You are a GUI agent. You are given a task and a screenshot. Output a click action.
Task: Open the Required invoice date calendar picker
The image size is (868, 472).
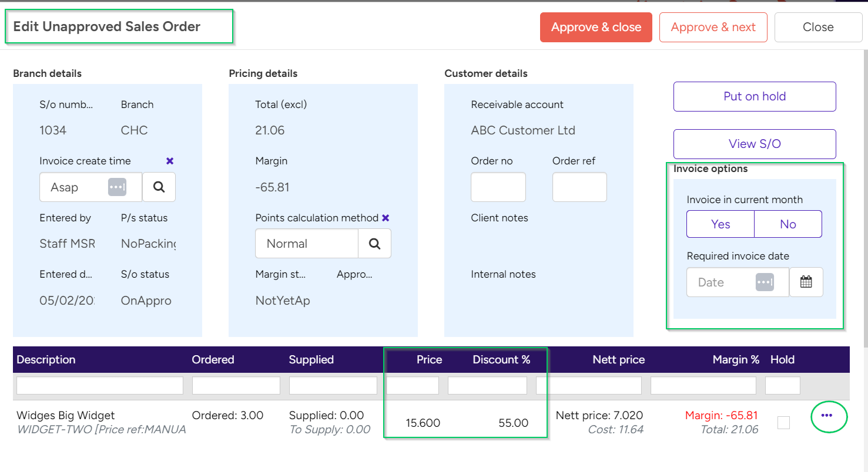click(x=806, y=282)
